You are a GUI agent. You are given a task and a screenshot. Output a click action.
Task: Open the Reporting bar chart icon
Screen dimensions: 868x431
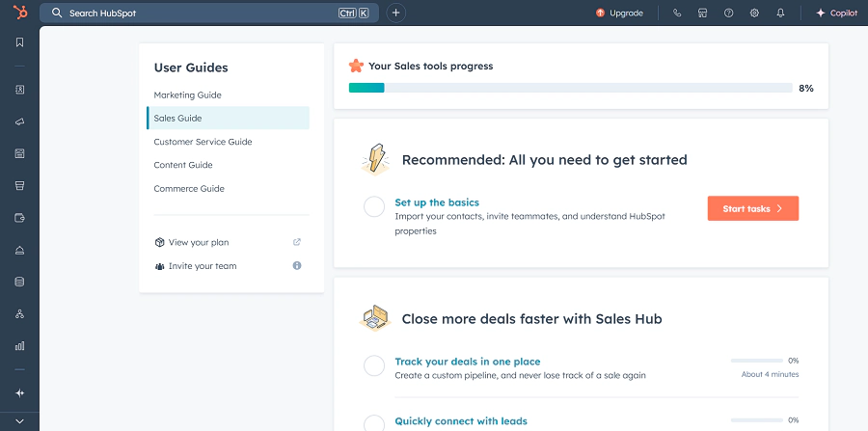tap(20, 346)
